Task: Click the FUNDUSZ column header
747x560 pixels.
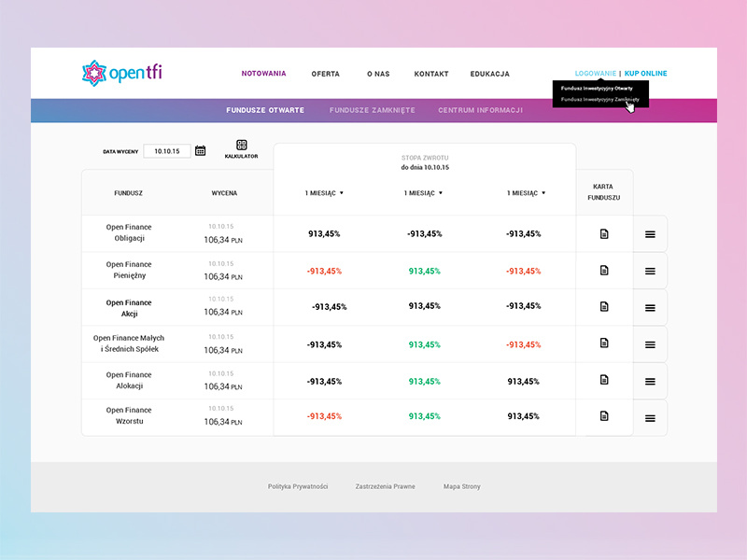Action: coord(128,193)
